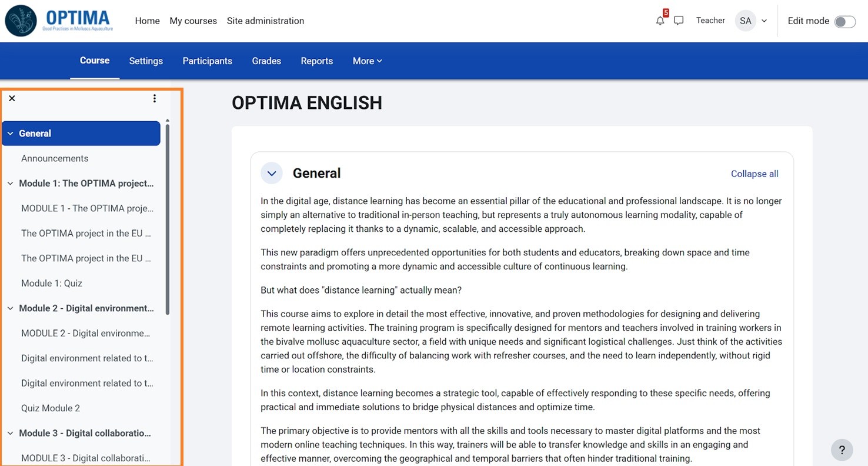Click the OPTIMA ENGLISH course title
Image resolution: width=868 pixels, height=466 pixels.
pyautogui.click(x=307, y=103)
